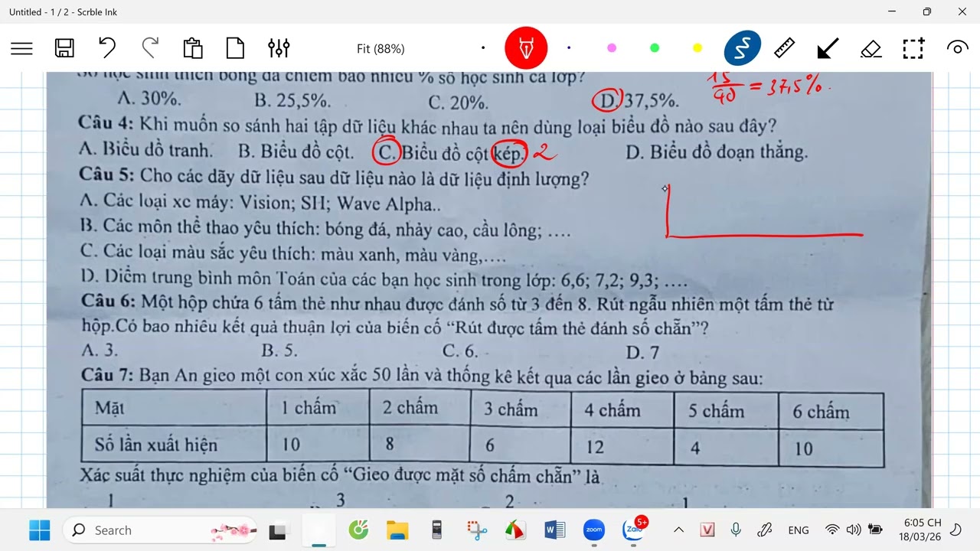Undo the last stroke
980x551 pixels.
107,48
